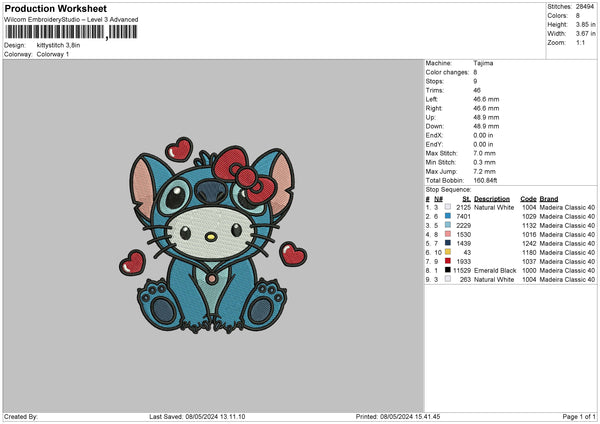Click the Code column header
This screenshot has height=424, width=600.
click(528, 199)
